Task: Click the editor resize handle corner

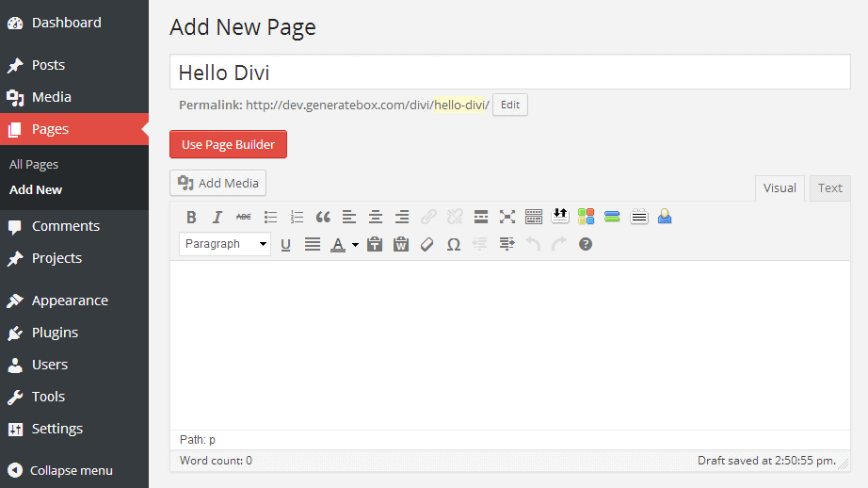Action: (x=844, y=464)
